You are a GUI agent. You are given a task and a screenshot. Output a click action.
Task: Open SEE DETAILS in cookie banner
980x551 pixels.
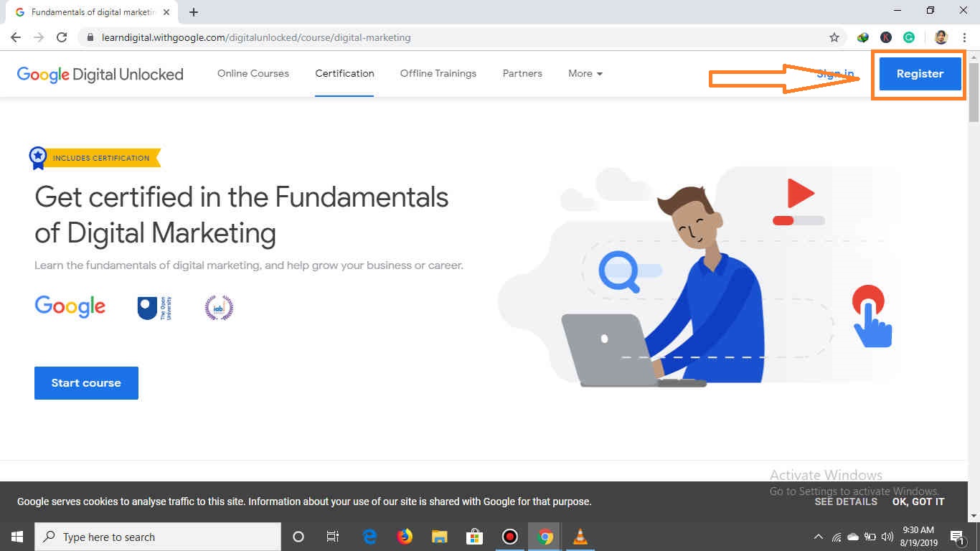tap(846, 501)
